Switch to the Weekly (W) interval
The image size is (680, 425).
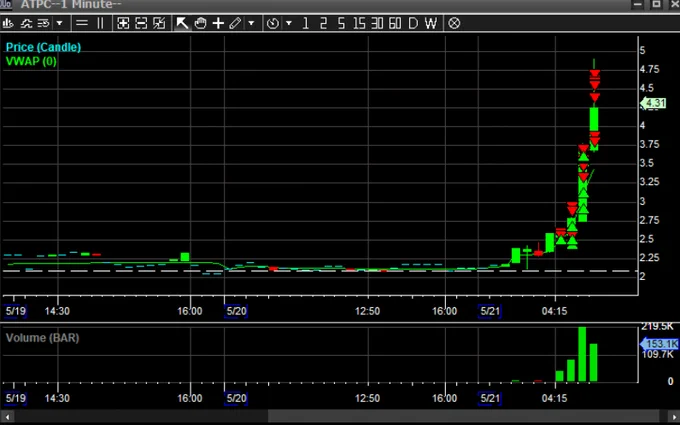(431, 23)
